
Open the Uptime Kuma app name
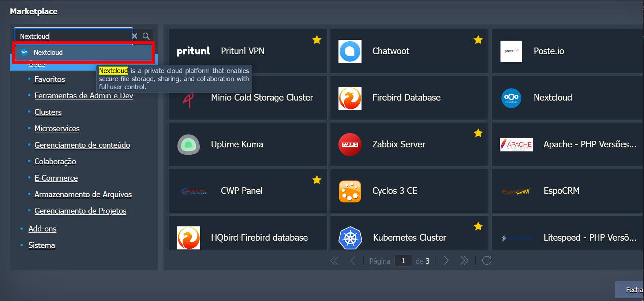point(237,144)
